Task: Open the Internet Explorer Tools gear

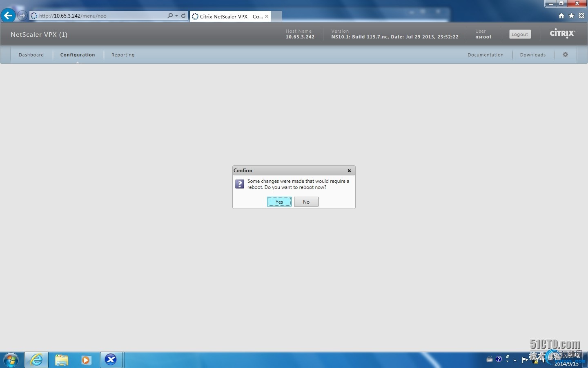Action: click(581, 16)
